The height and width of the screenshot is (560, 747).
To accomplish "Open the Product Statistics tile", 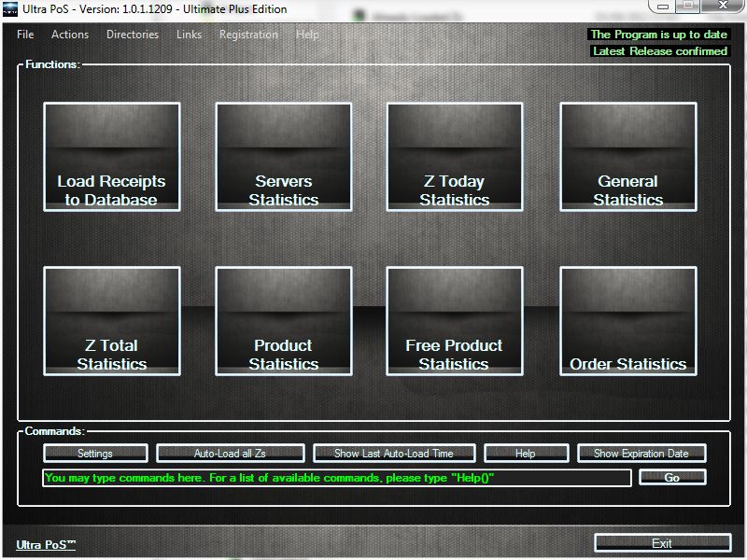I will coord(284,321).
